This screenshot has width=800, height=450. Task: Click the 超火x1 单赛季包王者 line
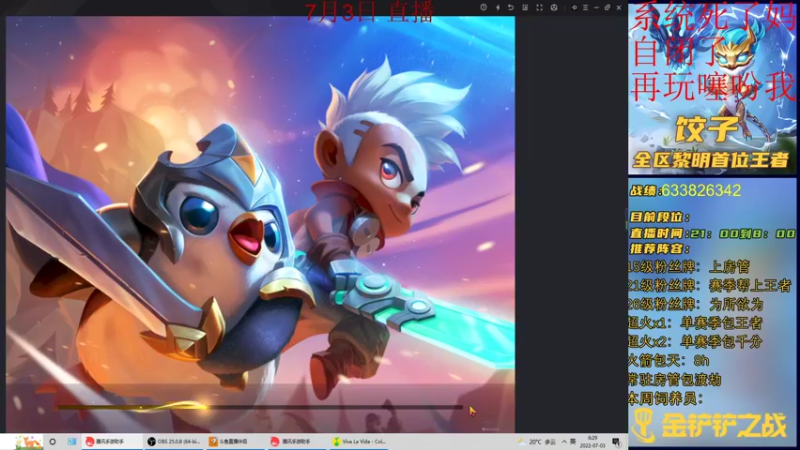pos(696,323)
